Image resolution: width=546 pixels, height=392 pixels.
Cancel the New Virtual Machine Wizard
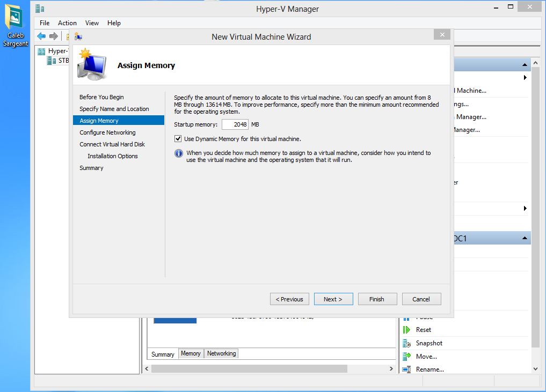tap(421, 299)
